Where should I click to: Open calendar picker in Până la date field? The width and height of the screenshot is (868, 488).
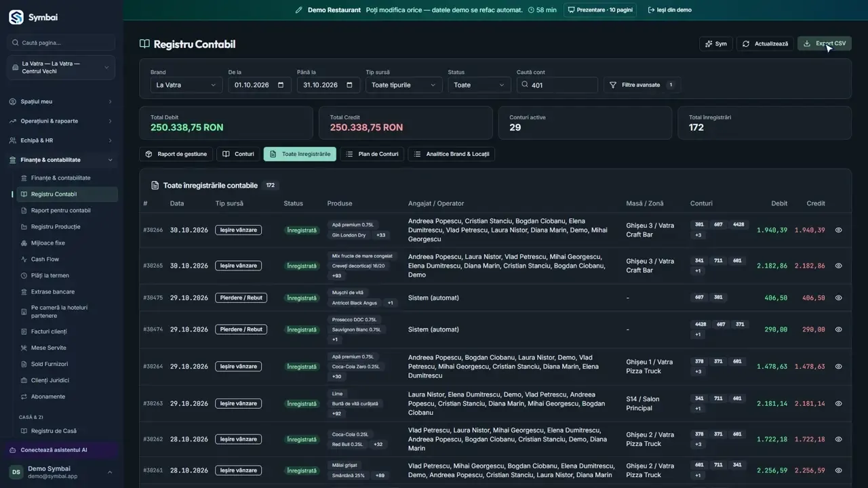point(349,85)
